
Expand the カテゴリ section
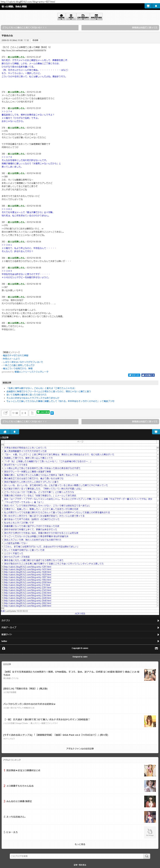[80, 620]
